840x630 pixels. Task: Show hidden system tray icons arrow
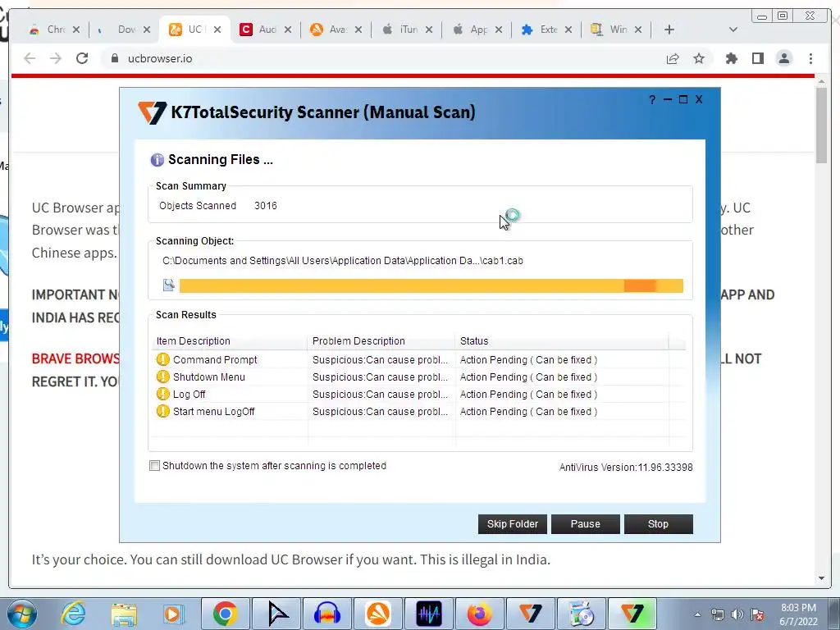pyautogui.click(x=697, y=614)
